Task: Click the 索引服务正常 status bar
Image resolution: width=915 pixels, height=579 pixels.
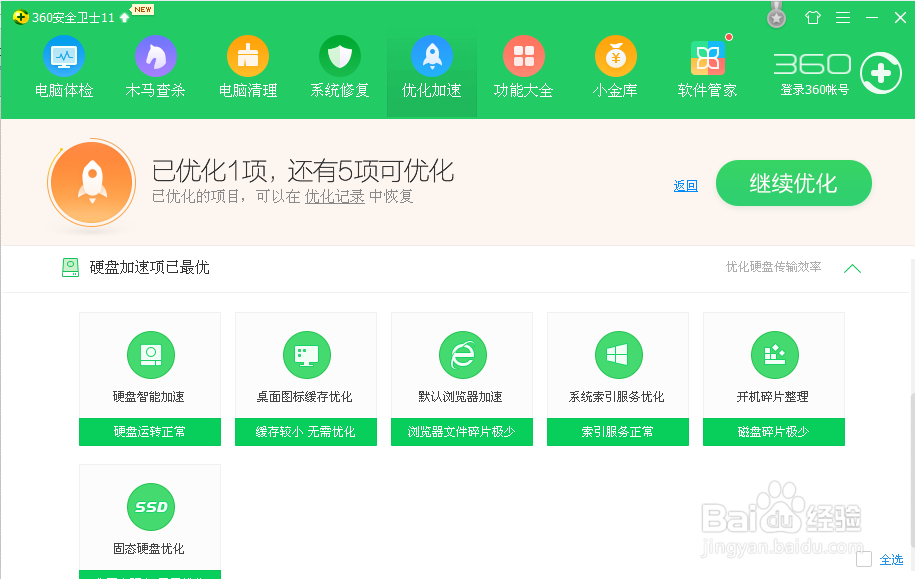Action: click(x=618, y=432)
